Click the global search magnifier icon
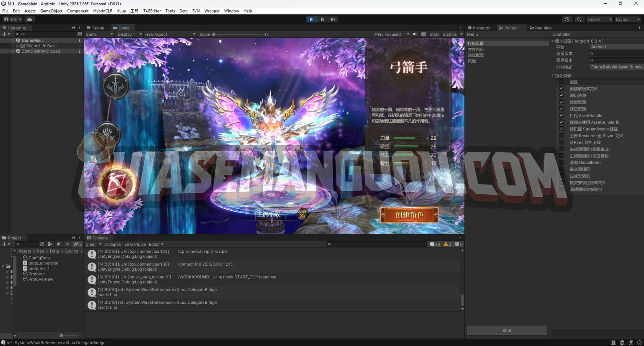 tap(579, 19)
